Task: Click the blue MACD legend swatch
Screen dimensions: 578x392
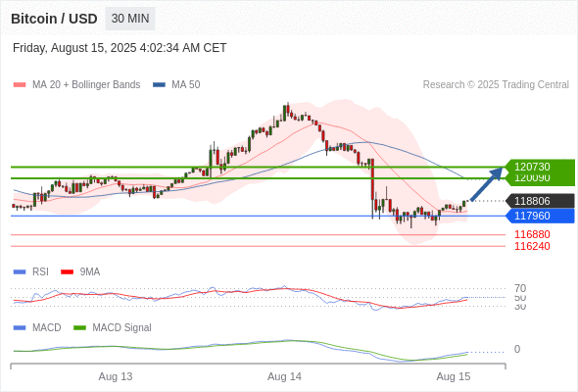Action: point(20,328)
